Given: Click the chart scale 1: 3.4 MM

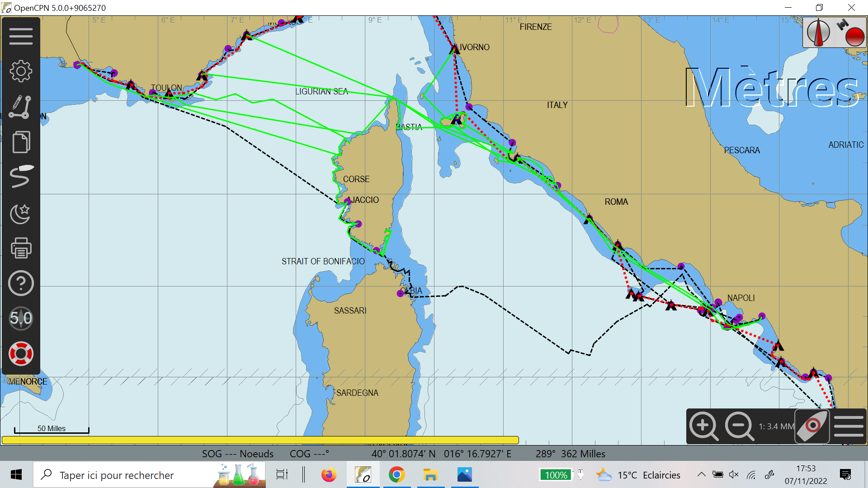Looking at the screenshot, I should [x=776, y=427].
